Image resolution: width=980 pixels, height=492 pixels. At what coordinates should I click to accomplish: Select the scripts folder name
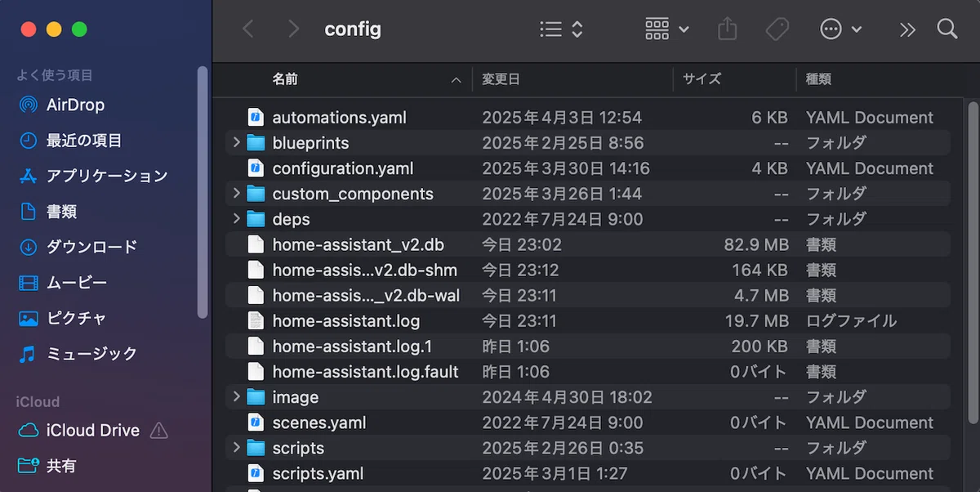click(298, 448)
